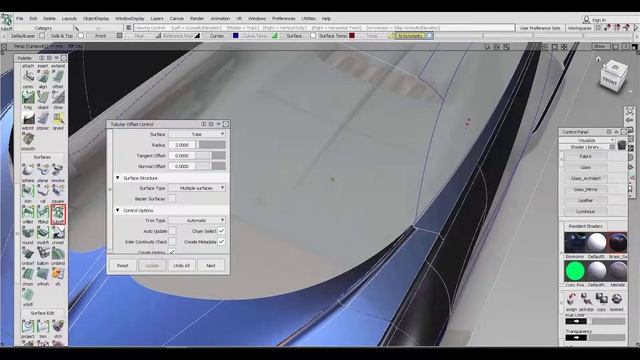Click the assign shader icon
Viewport: 640px width, 360px height.
click(571, 299)
